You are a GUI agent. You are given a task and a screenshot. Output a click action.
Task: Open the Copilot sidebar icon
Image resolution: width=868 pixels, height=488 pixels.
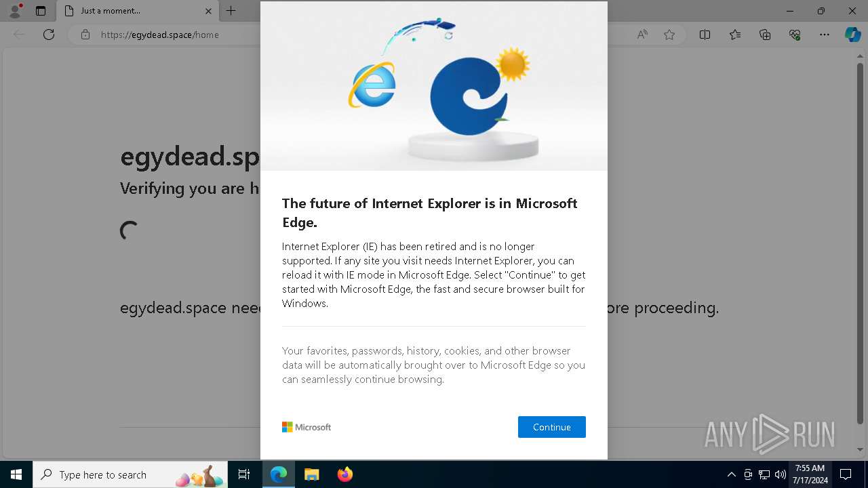coord(853,35)
